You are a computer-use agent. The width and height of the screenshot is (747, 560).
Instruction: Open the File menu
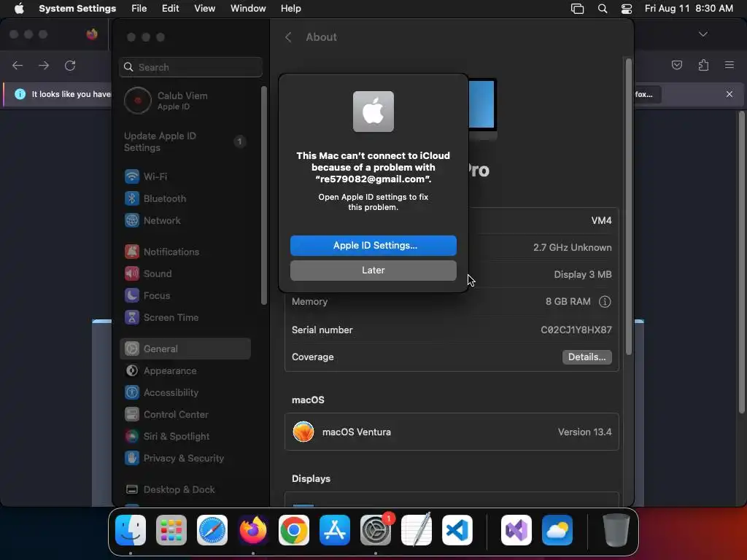(139, 9)
